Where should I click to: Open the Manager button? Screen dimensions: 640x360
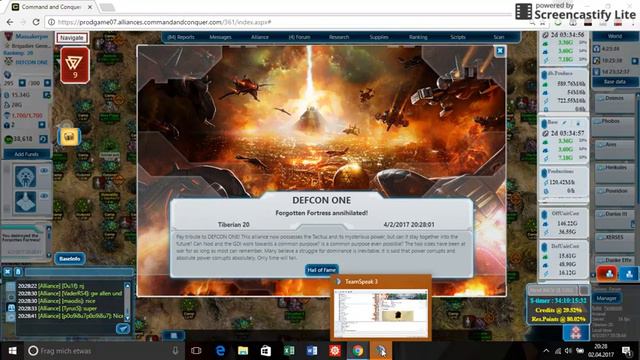click(606, 298)
